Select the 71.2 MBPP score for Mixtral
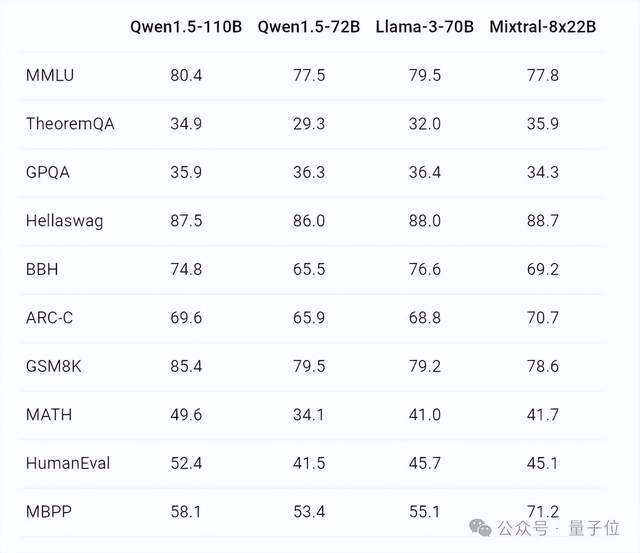Screen dimensions: 640x553 (543, 512)
